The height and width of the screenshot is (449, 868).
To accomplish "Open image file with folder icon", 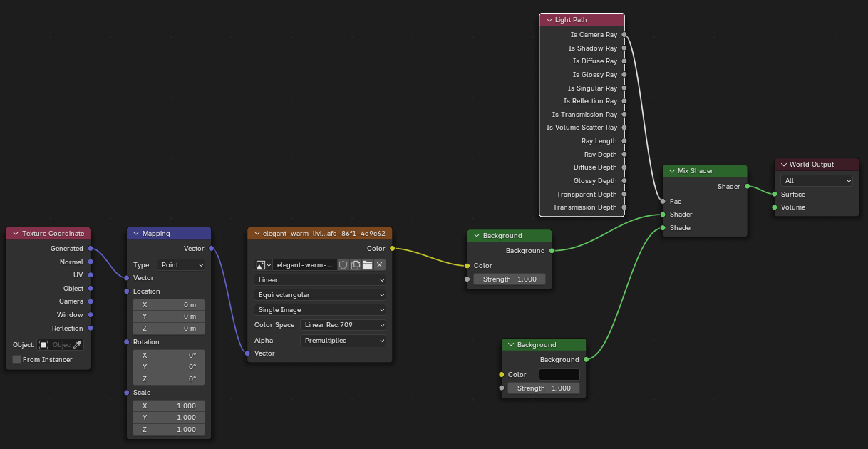I will pyautogui.click(x=368, y=265).
